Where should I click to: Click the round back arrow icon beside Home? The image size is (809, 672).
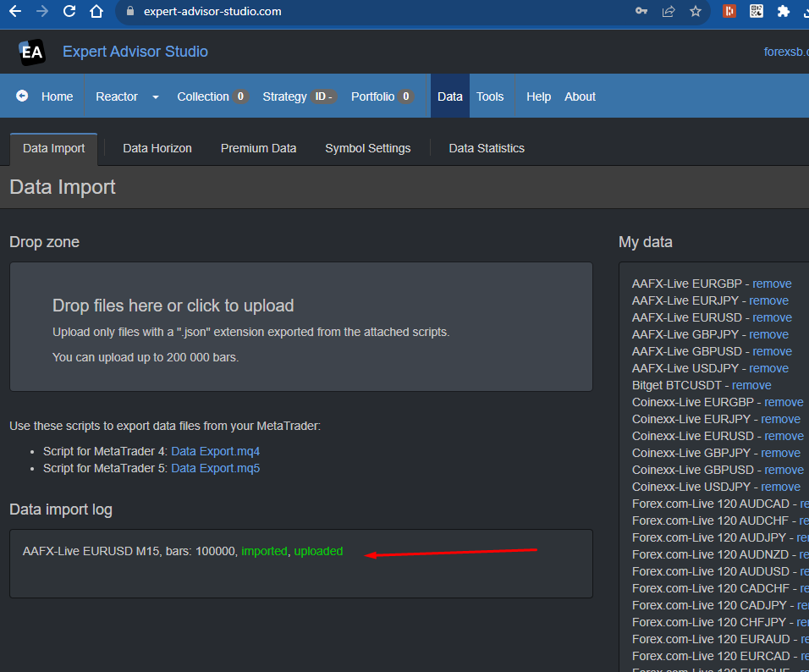(22, 96)
